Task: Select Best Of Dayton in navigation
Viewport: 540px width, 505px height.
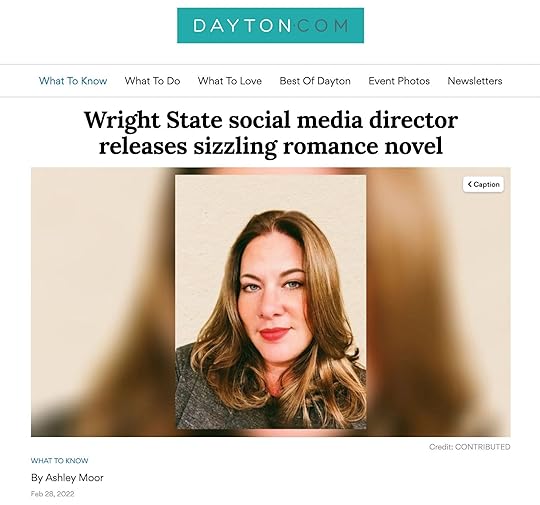Action: coord(315,81)
